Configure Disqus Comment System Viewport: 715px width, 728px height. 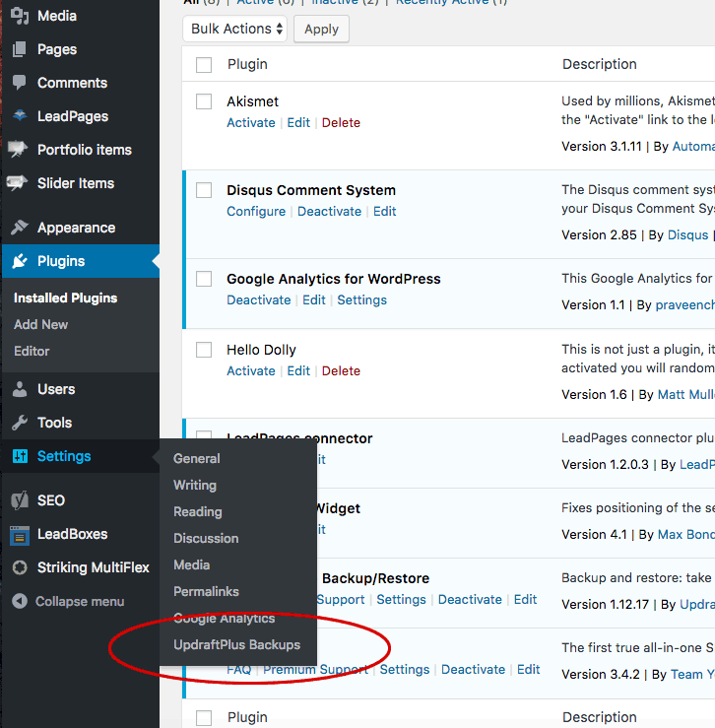[256, 211]
